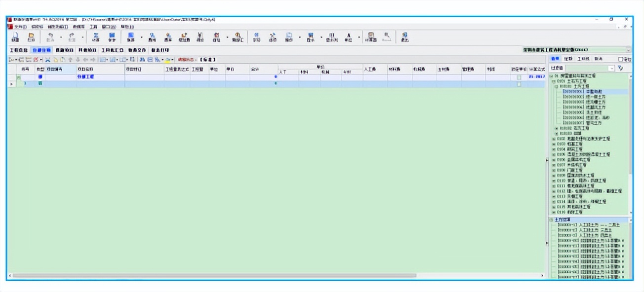Select the 定额 tab in right panel
Screen dimensions: 644x292
coord(568,58)
